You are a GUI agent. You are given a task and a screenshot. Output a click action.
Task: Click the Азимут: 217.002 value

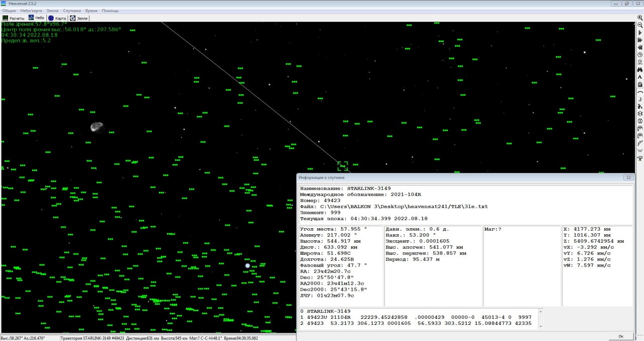[328, 235]
